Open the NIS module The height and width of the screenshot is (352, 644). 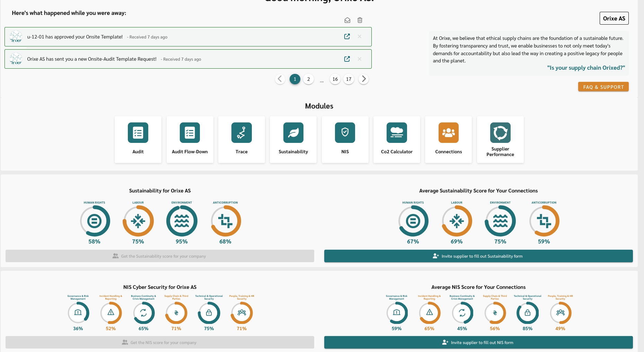point(345,139)
